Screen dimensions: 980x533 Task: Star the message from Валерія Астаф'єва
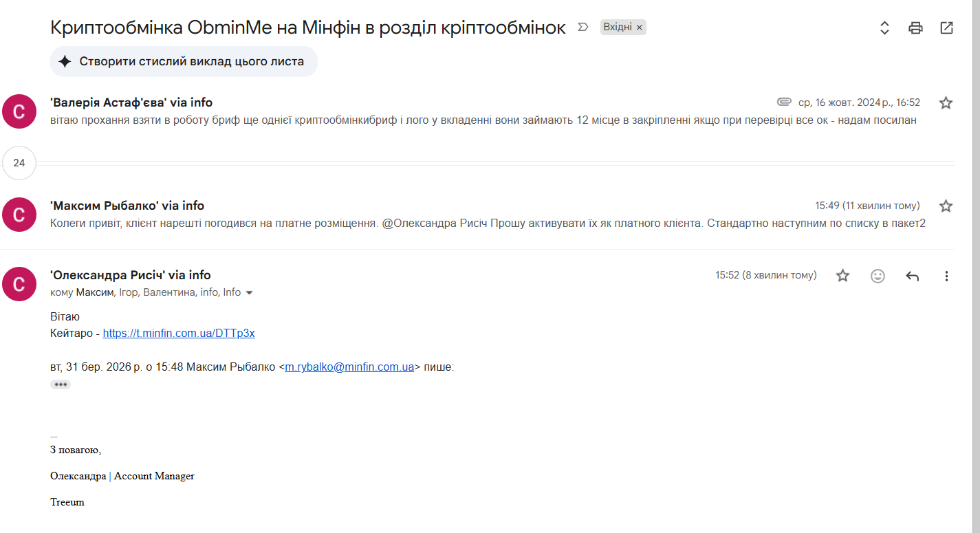click(x=946, y=103)
